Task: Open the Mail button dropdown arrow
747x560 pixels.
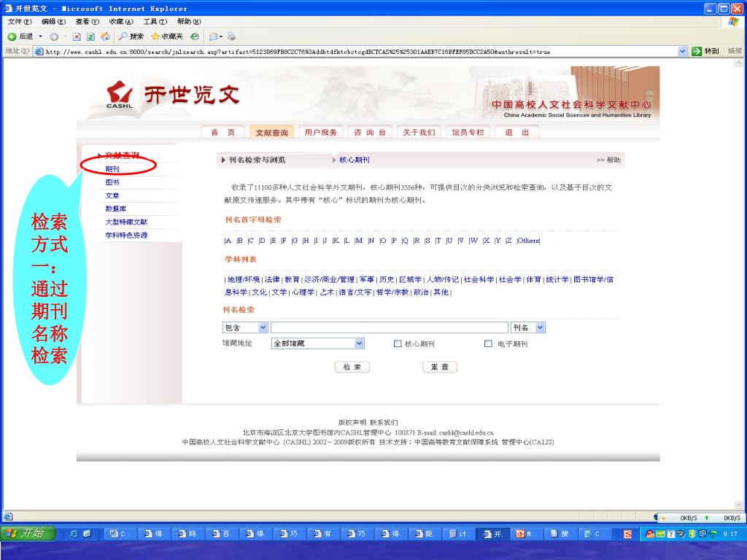Action: pos(221,36)
